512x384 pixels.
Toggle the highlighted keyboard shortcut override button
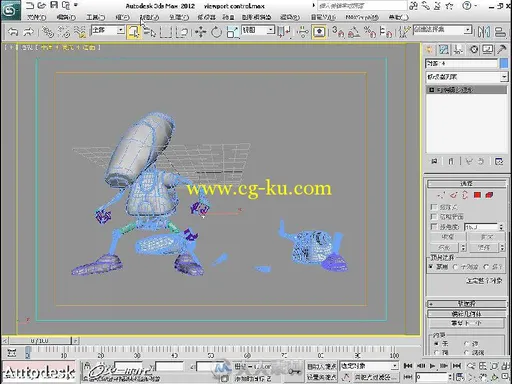click(319, 32)
